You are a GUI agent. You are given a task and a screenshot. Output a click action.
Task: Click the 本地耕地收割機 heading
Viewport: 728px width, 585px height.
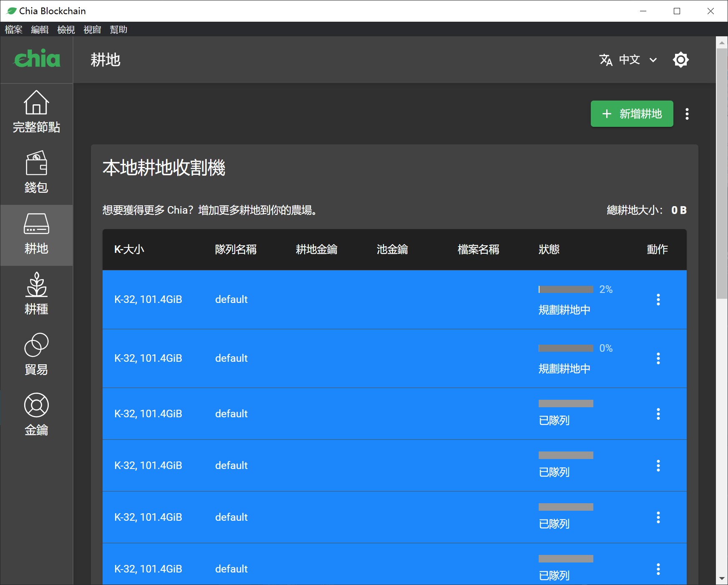coord(164,168)
